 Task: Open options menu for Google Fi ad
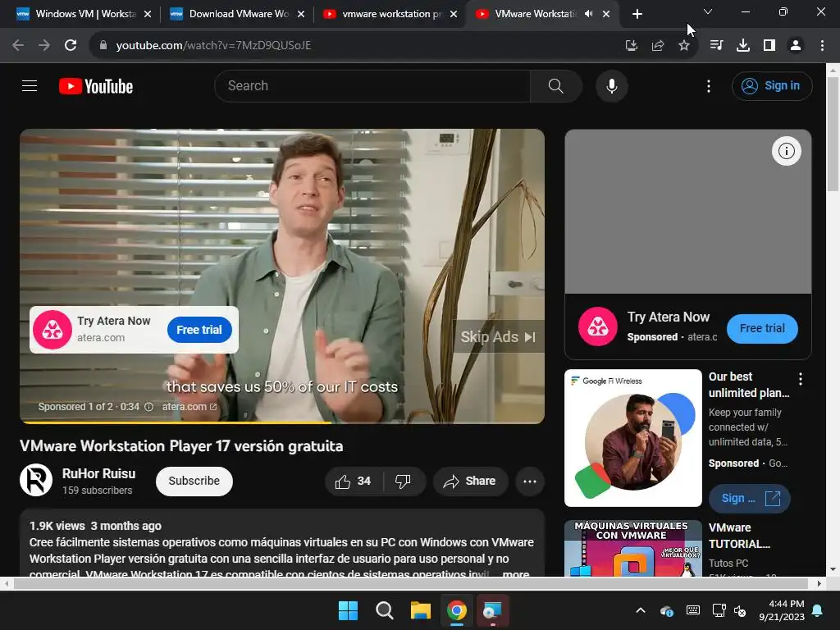pos(801,379)
